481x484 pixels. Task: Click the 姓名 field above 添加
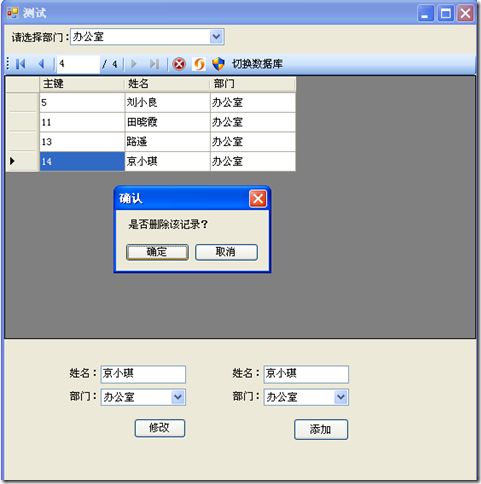click(306, 374)
